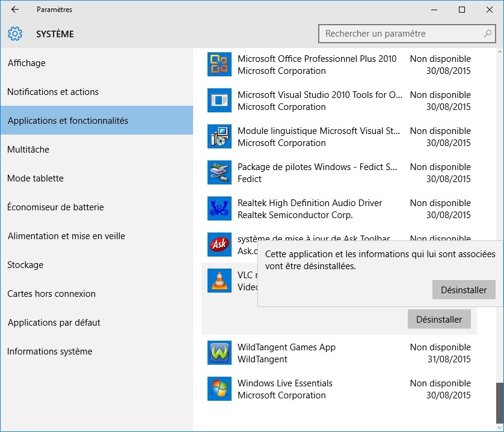The width and height of the screenshot is (504, 432).
Task: Click the Settings gear icon beside SYSTÈME
Action: click(15, 34)
